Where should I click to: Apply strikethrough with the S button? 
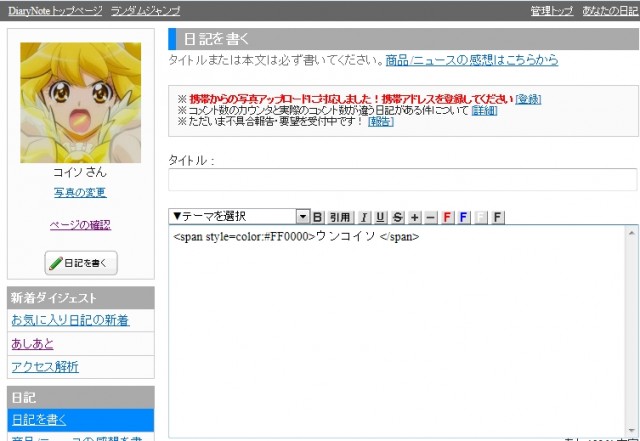pyautogui.click(x=397, y=217)
